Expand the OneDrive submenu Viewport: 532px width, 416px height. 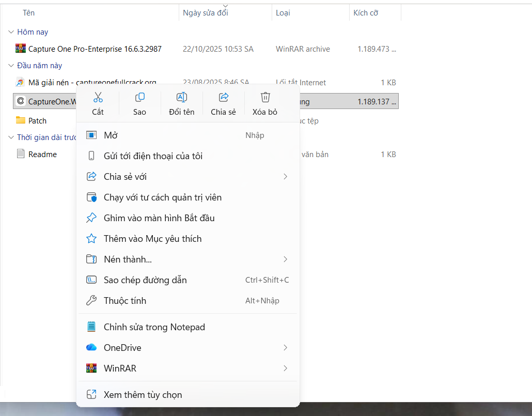point(122,348)
